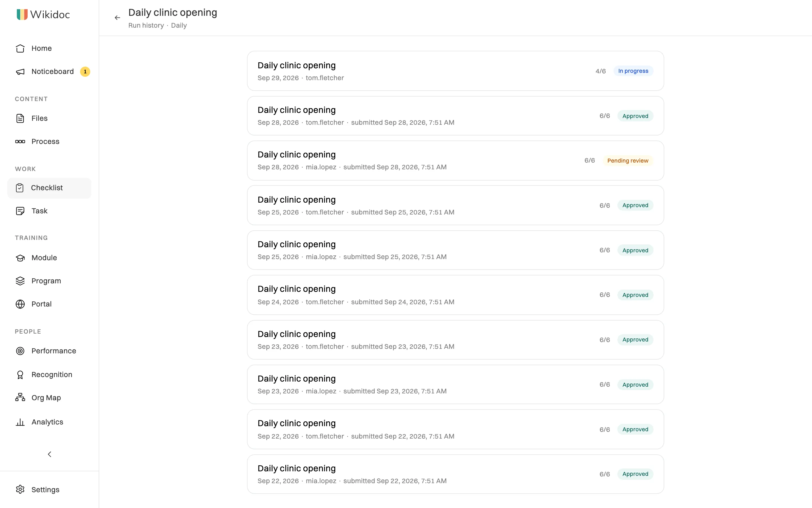Click the 6/6 count on Pending review run
This screenshot has height=508, width=812.
[590, 161]
